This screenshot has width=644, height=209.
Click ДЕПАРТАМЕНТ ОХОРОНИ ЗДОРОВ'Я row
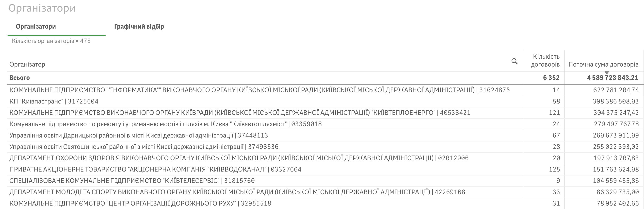click(x=239, y=158)
